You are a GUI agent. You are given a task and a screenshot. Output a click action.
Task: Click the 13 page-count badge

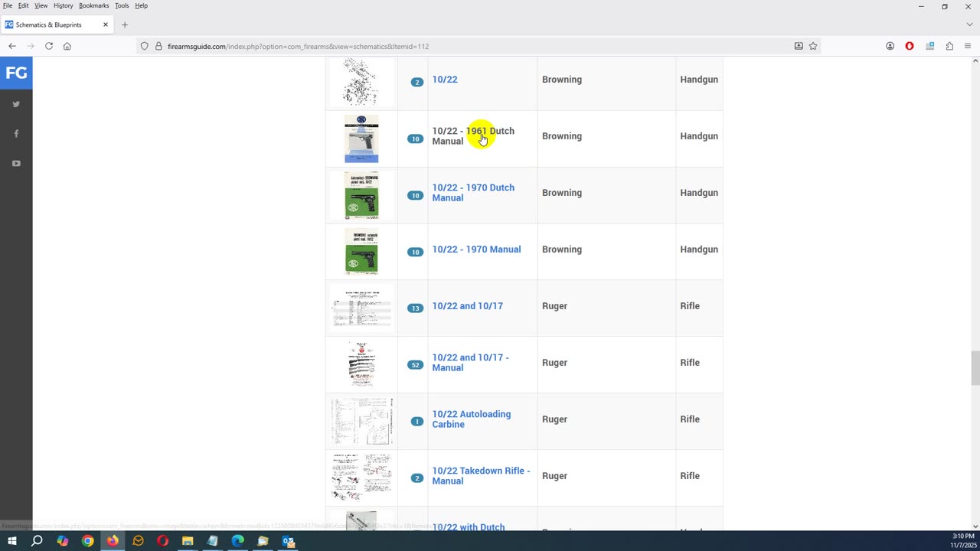(x=415, y=308)
